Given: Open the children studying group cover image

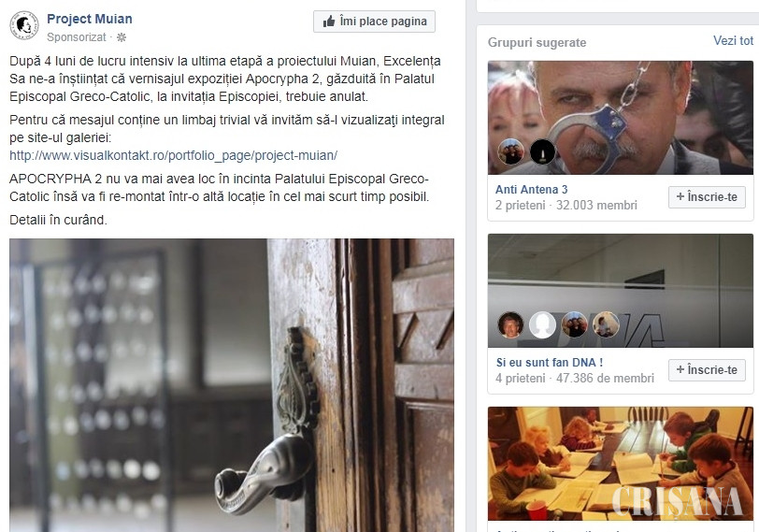Looking at the screenshot, I should [620, 464].
